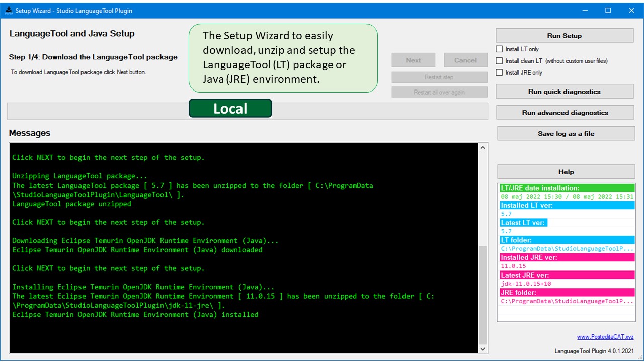Click the Next step button
Image resolution: width=644 pixels, height=362 pixels.
tap(413, 60)
